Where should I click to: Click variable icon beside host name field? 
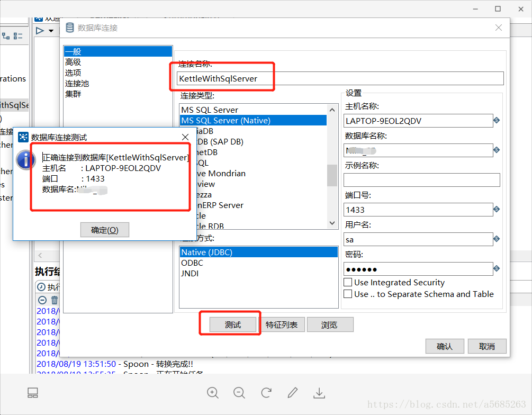tap(497, 120)
